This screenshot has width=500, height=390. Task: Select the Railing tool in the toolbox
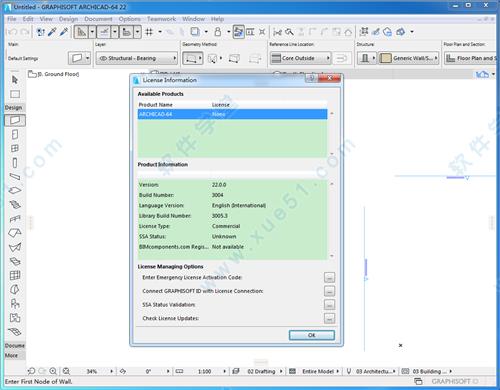click(x=15, y=219)
